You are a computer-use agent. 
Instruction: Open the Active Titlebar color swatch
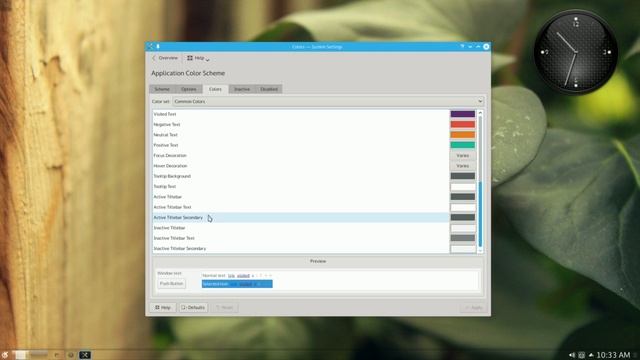coord(462,197)
